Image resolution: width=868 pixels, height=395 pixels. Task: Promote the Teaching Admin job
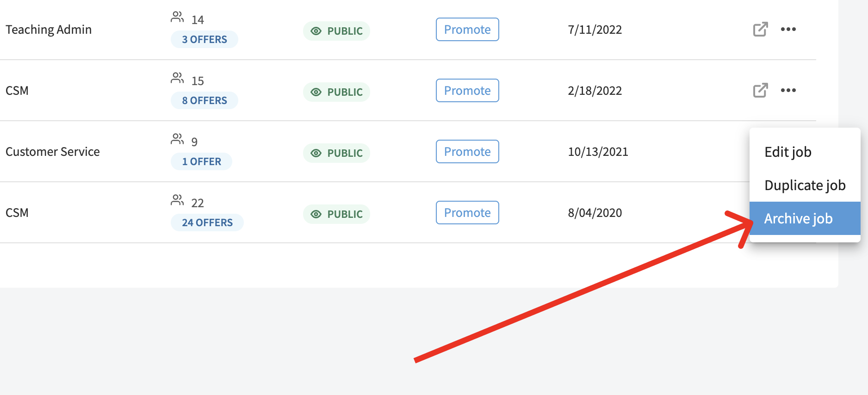(x=467, y=30)
